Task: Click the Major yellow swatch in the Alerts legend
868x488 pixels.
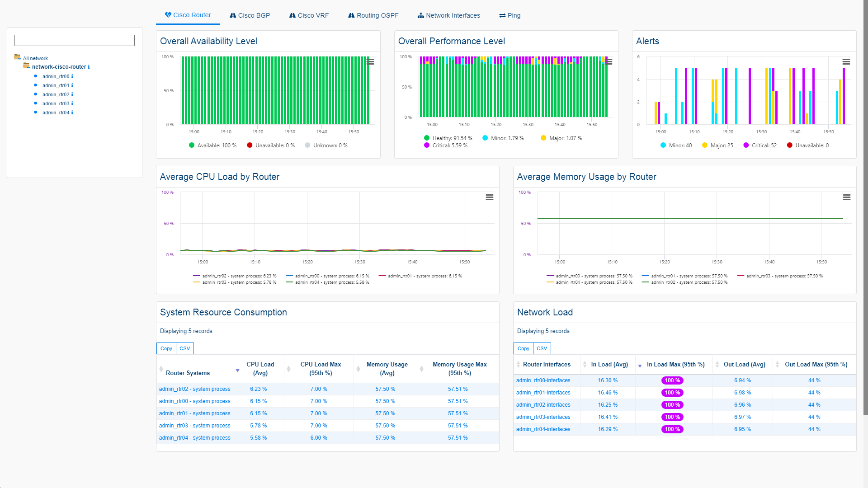Action: coord(704,145)
